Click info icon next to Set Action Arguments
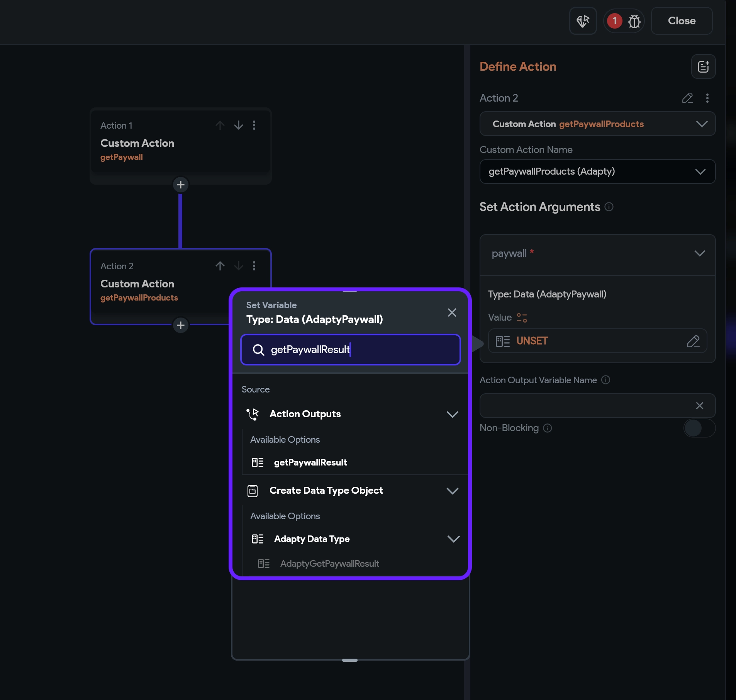The width and height of the screenshot is (736, 700). [609, 207]
